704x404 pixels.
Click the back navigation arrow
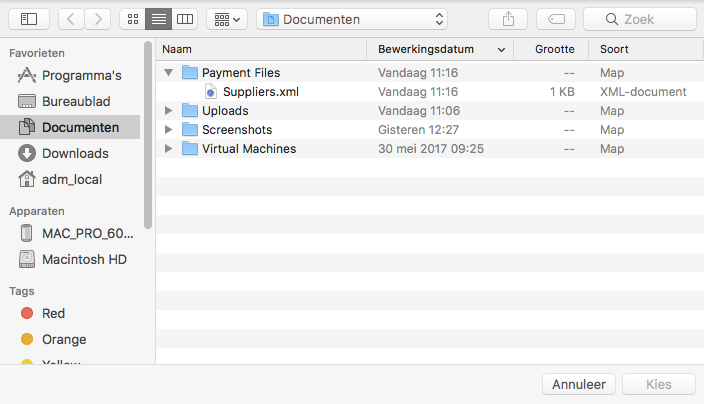[72, 19]
